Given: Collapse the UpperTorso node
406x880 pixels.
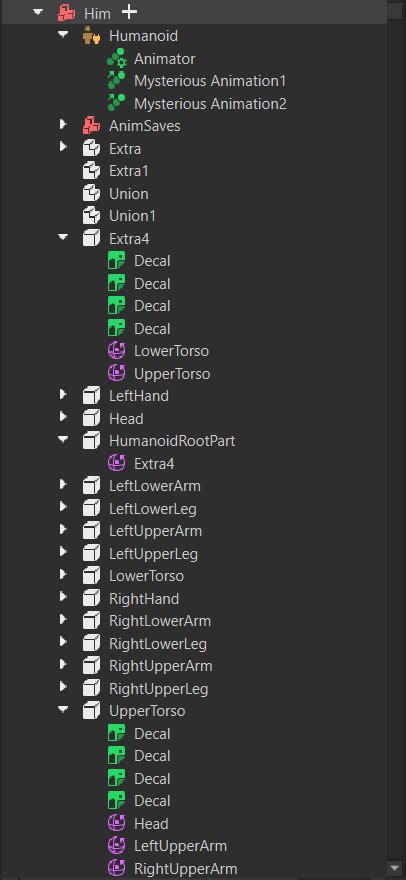Looking at the screenshot, I should (x=63, y=709).
